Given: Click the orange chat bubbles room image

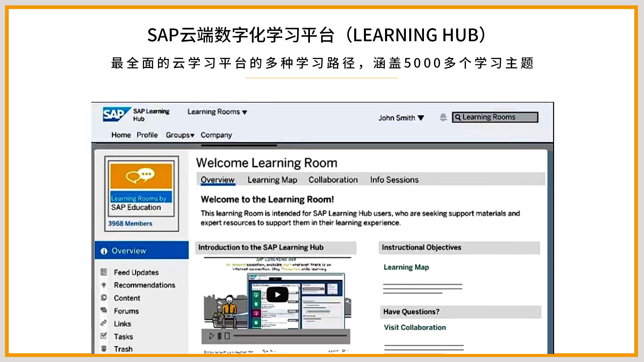Looking at the screenshot, I should [x=141, y=176].
